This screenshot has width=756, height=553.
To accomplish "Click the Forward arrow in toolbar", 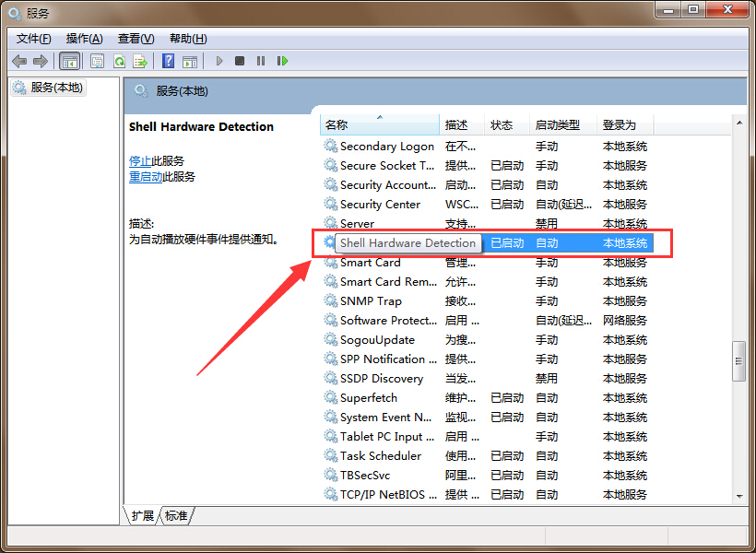I will [x=40, y=61].
